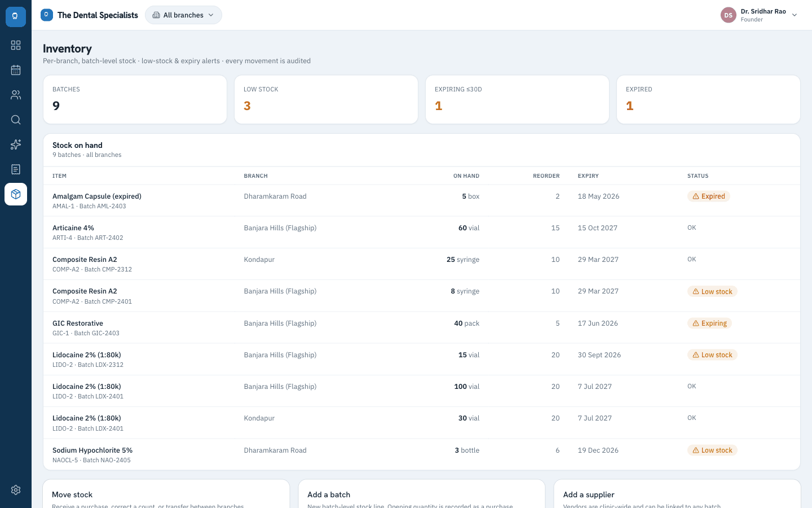Select the Amalgam Capsule (expired) item name

click(97, 196)
